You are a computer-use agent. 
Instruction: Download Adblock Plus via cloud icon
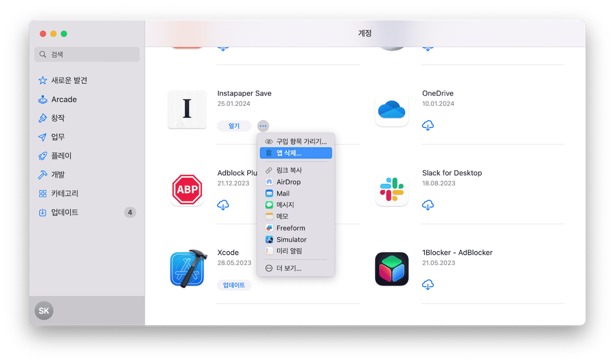223,205
